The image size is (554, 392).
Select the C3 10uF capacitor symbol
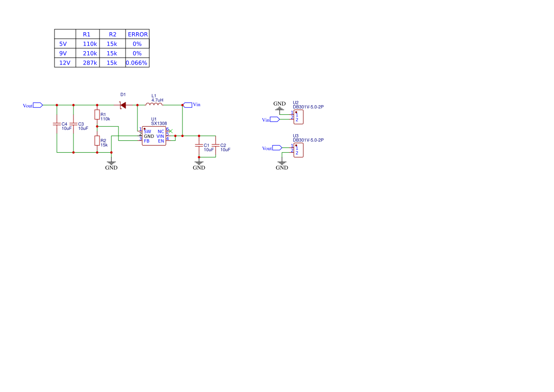click(73, 124)
